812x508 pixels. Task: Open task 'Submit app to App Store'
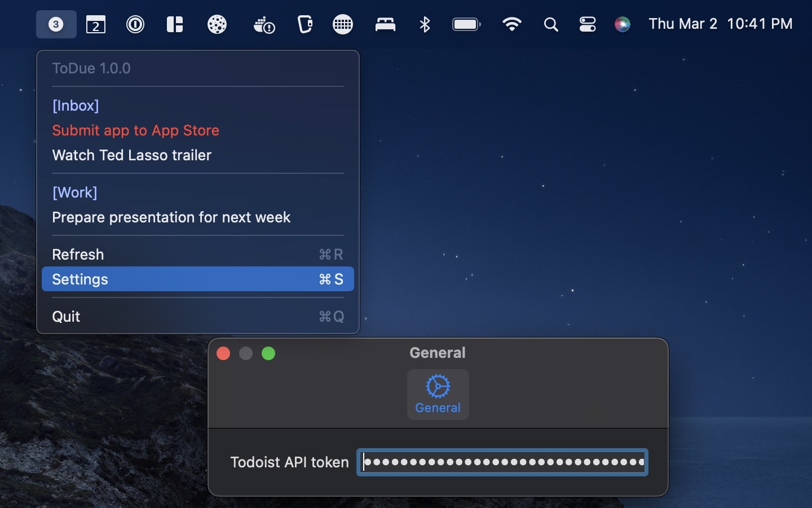coord(135,130)
